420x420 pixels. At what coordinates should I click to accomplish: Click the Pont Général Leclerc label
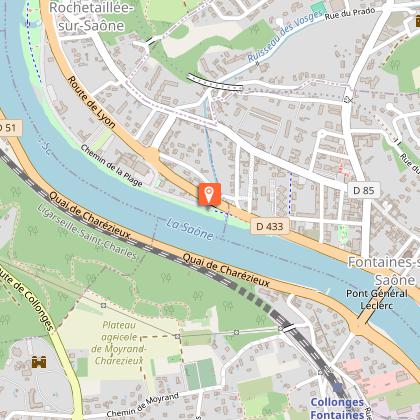[x=377, y=299]
